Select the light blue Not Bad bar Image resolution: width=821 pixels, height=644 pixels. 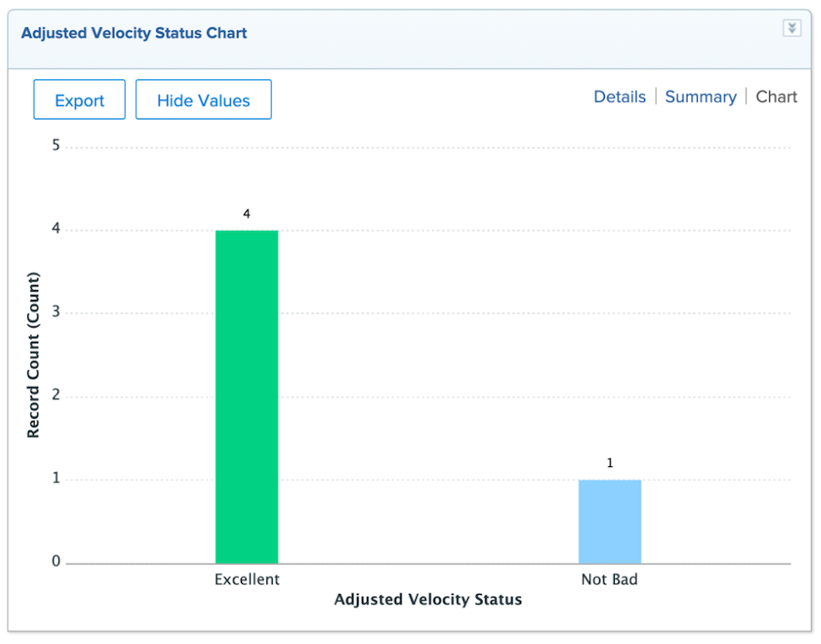tap(609, 521)
